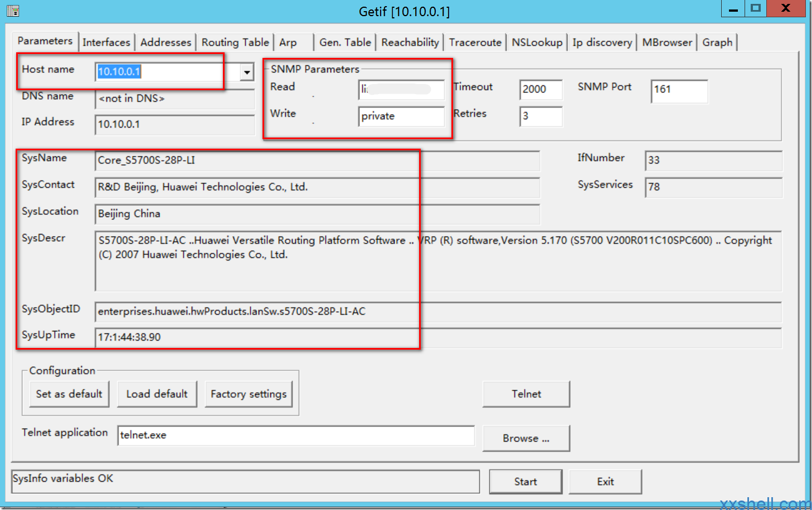Viewport: 812px width, 510px height.
Task: Click the Configuration group label
Action: 62,371
